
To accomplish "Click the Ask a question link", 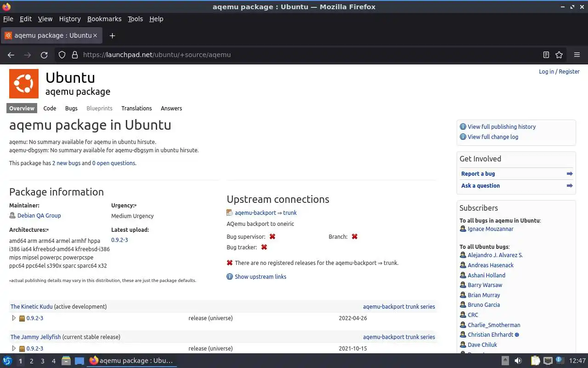I will pos(481,185).
